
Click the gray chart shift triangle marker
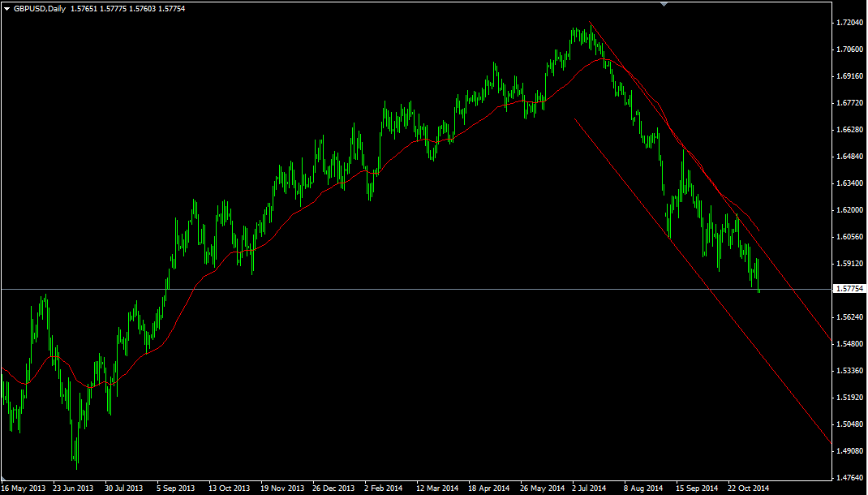coord(664,4)
